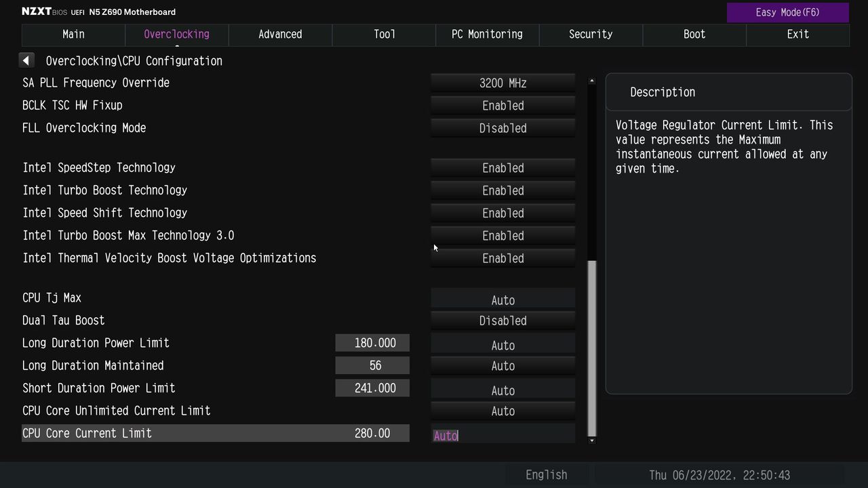Open SA PLL Frequency Override 3200 MHz dropdown

[x=503, y=83]
